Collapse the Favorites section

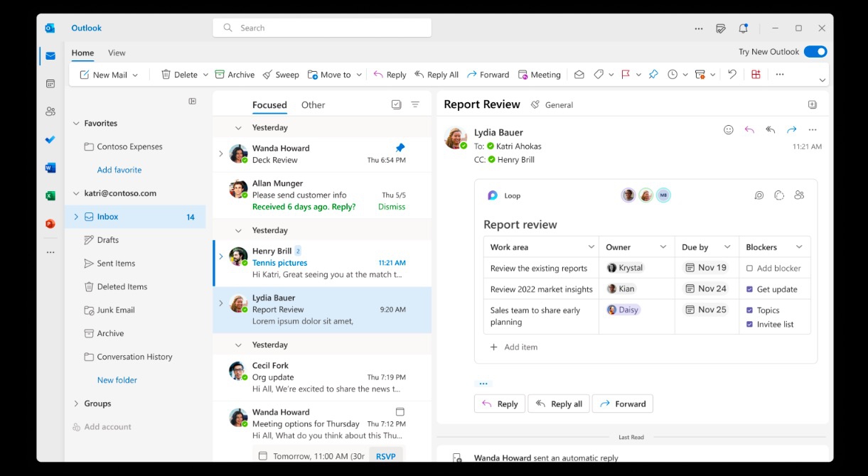coord(76,124)
